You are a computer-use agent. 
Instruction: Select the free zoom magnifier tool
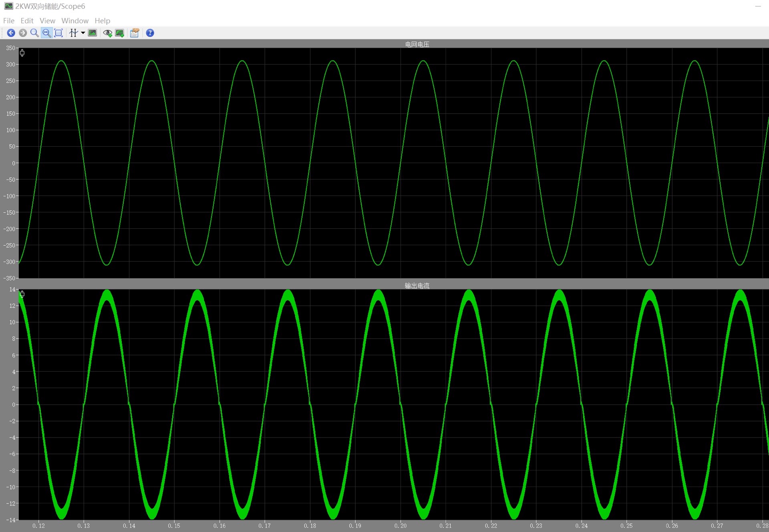[x=34, y=33]
